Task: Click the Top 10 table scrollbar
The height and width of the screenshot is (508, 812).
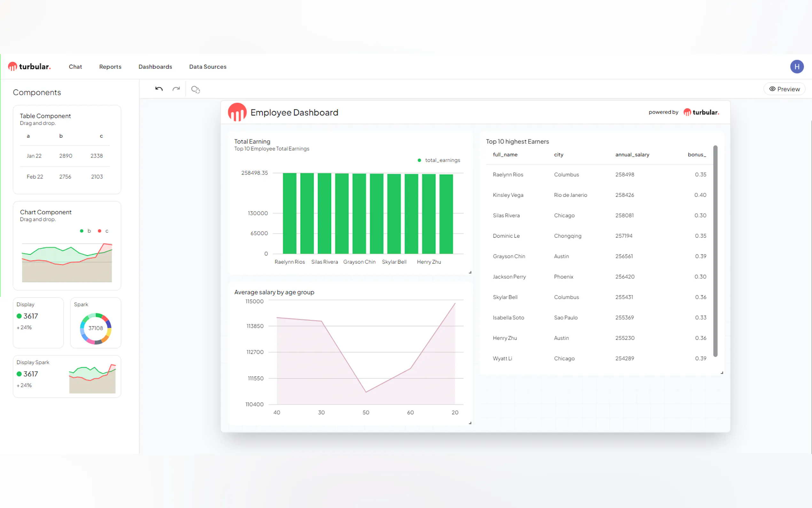Action: pos(715,250)
